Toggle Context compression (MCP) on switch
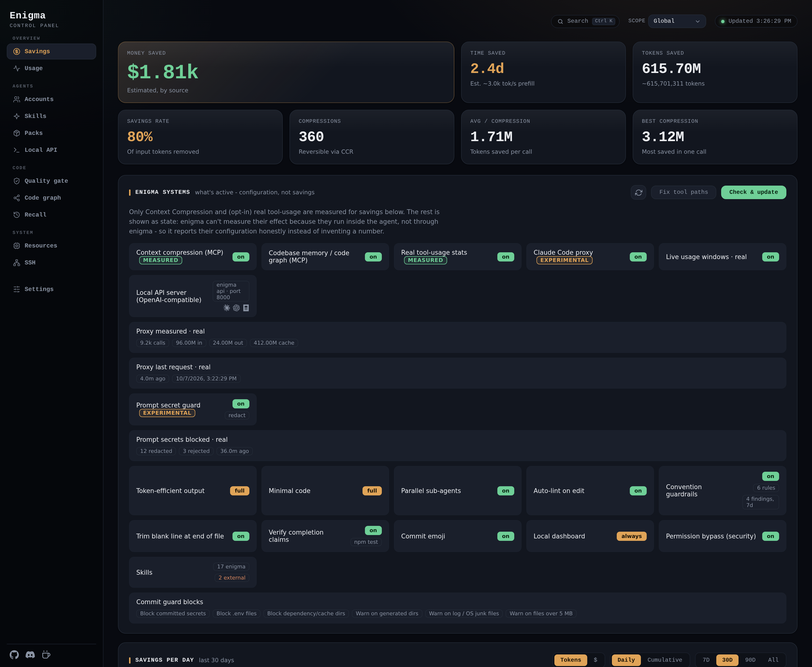Viewport: 812px width, 667px height. (241, 257)
